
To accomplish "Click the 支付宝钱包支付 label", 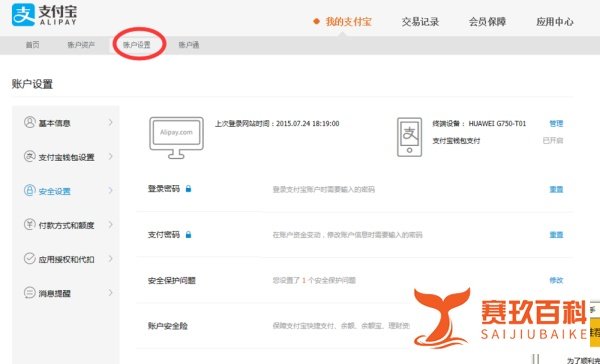I will tap(456, 141).
